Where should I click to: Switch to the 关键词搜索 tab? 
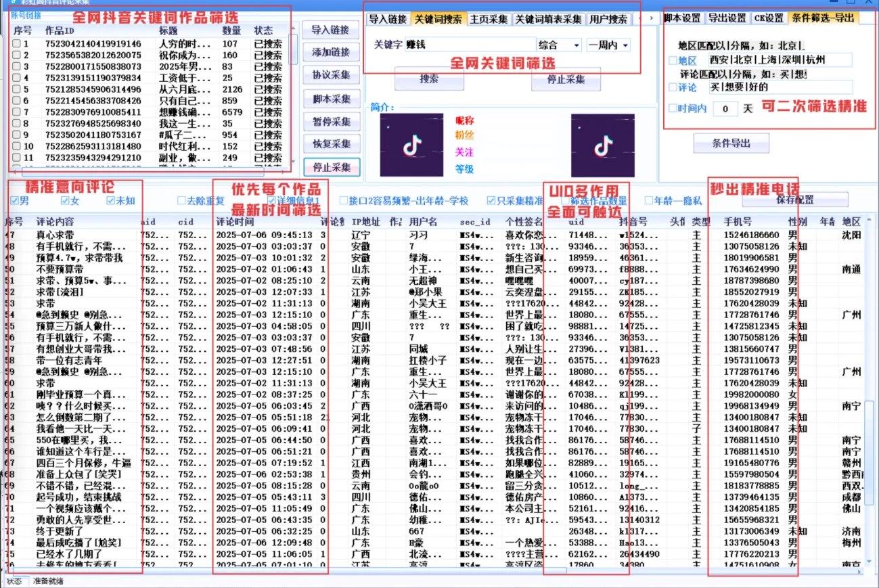438,19
